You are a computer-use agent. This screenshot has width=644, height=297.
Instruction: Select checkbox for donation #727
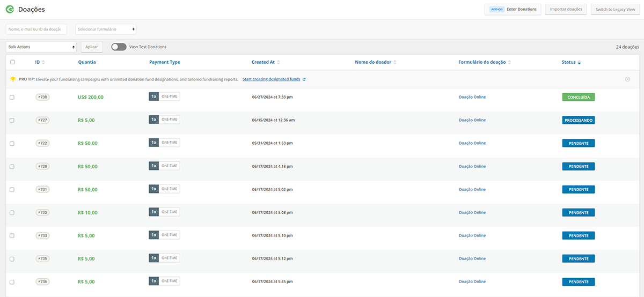12,120
